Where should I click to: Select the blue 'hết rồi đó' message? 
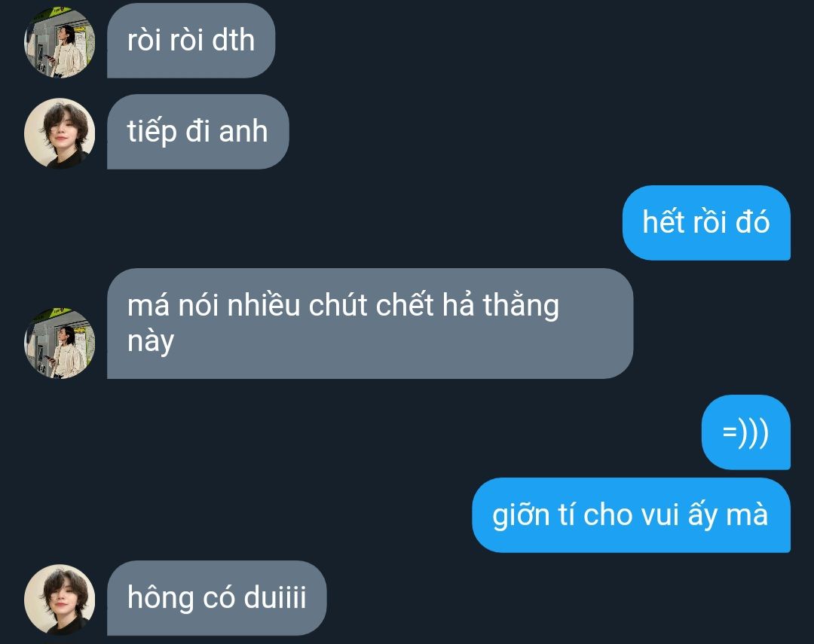706,223
